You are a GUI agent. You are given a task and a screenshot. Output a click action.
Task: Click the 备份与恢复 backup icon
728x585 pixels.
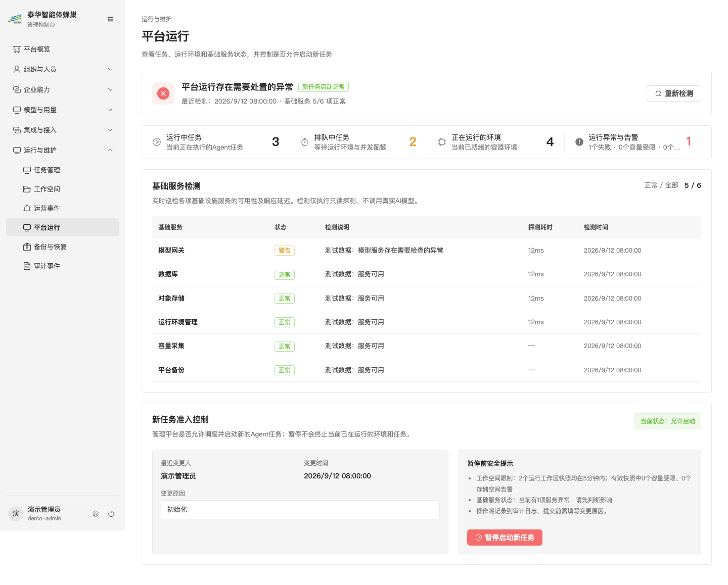click(x=27, y=247)
